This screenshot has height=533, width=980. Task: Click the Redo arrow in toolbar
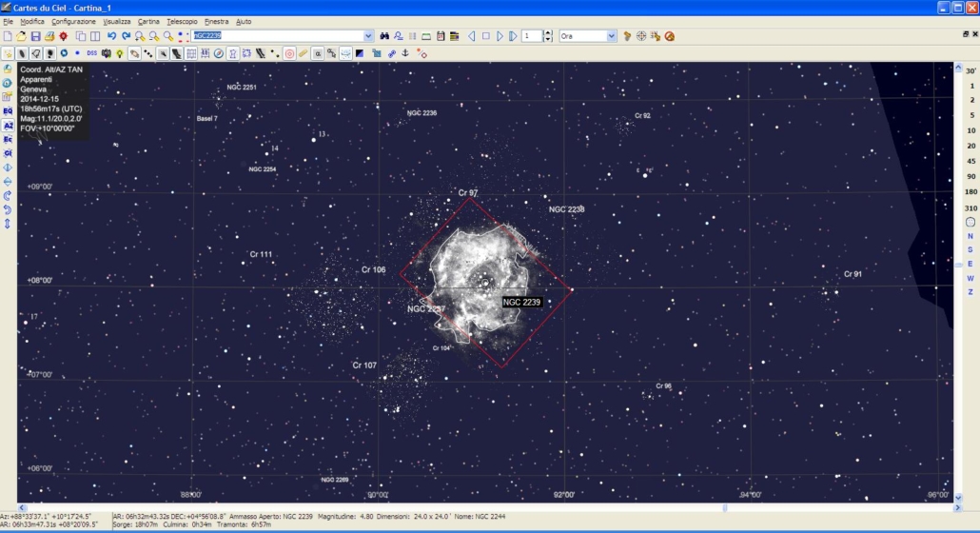(126, 36)
